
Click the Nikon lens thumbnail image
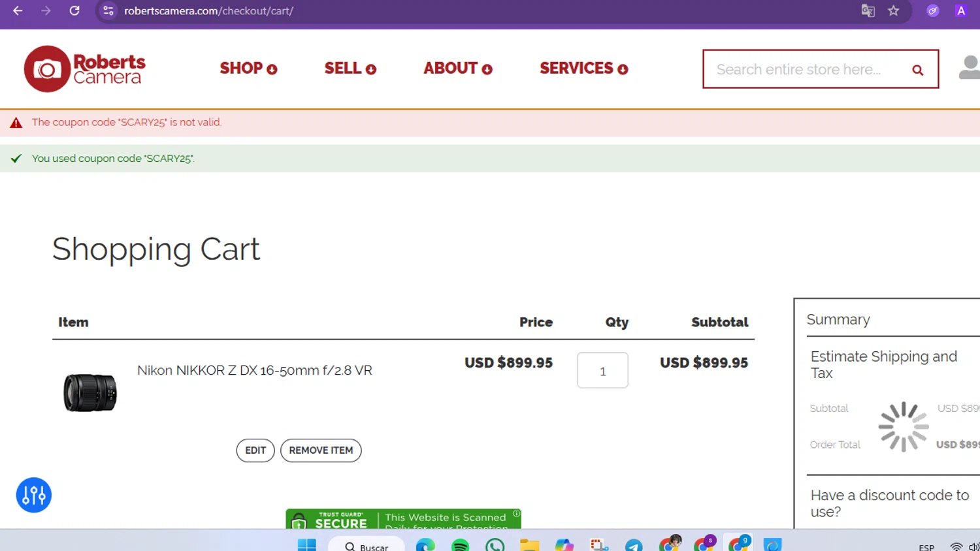(x=90, y=392)
